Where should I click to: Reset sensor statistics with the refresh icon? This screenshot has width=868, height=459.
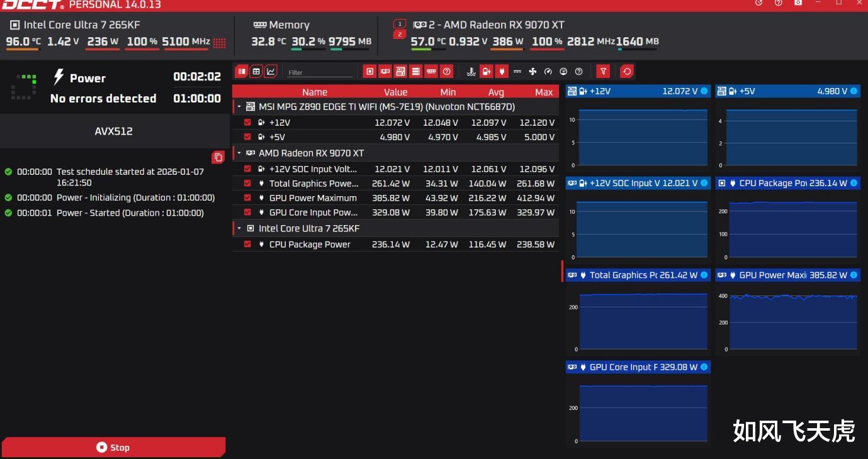pos(627,72)
